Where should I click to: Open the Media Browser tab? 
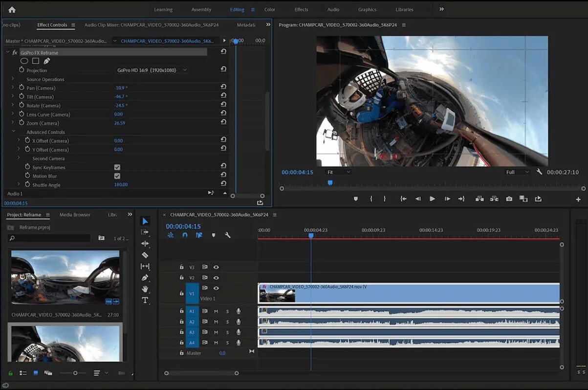75,215
